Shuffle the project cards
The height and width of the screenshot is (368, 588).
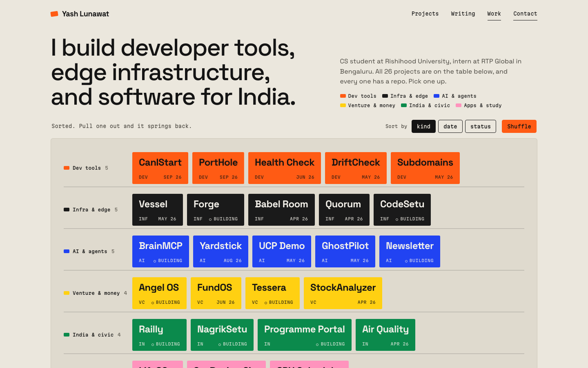[x=519, y=126]
